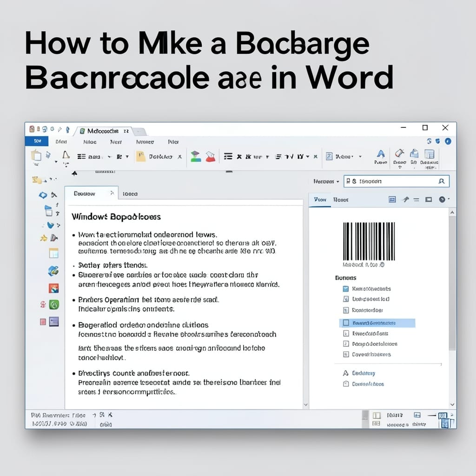Click the eraser-like icon in ribbon right group
476x476 pixels.
click(399, 153)
